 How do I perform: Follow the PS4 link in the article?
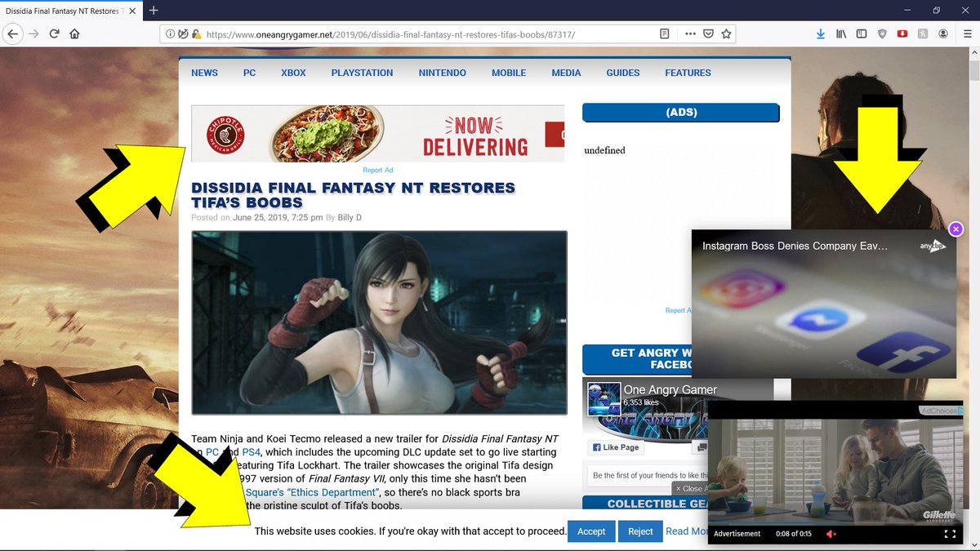point(252,451)
